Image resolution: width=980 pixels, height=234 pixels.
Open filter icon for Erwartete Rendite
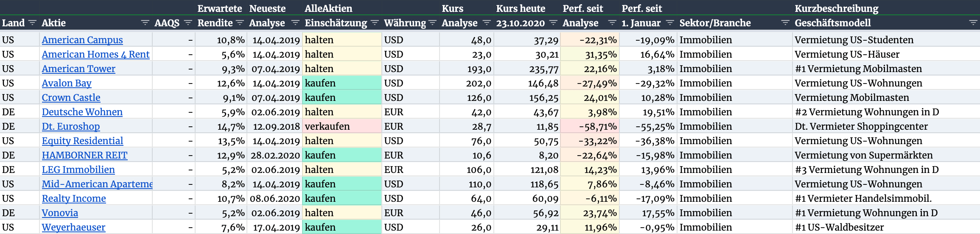pos(240,23)
